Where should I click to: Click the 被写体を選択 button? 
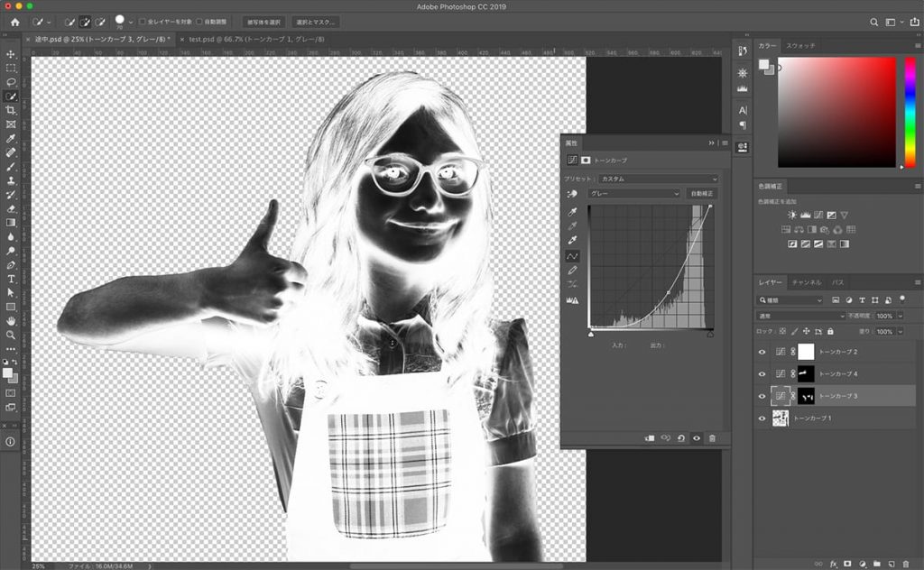point(263,22)
